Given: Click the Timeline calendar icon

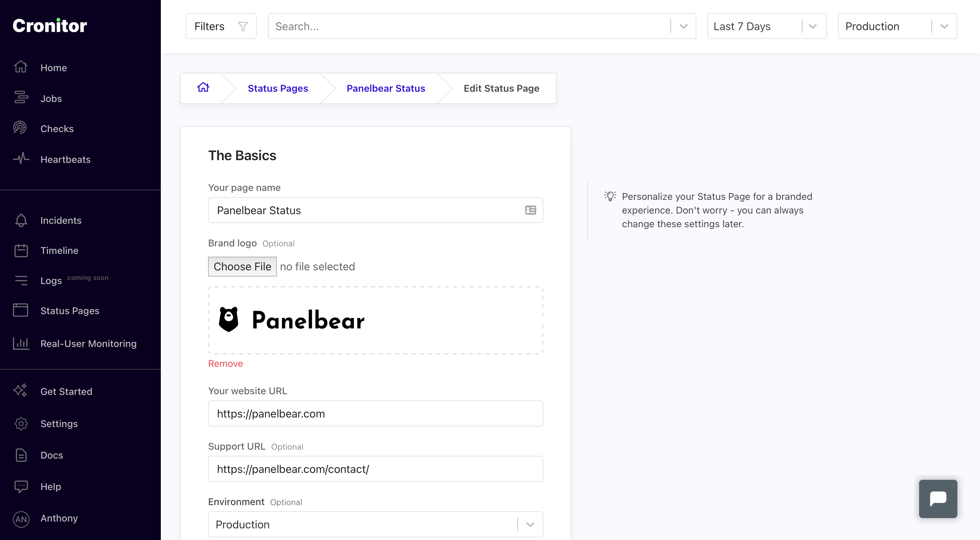Looking at the screenshot, I should (x=21, y=250).
